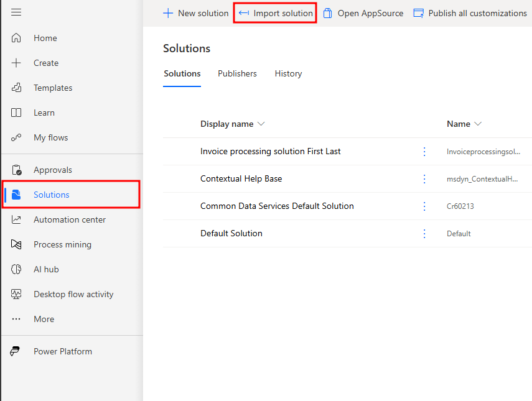This screenshot has height=401, width=532.
Task: Click the Process mining icon
Action: (x=16, y=244)
